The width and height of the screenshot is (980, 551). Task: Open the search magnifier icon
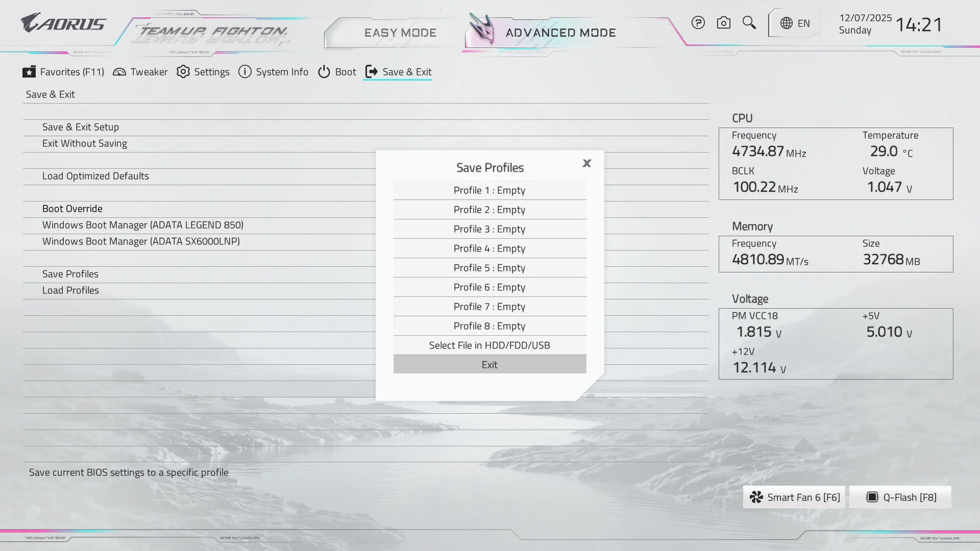click(x=749, y=23)
